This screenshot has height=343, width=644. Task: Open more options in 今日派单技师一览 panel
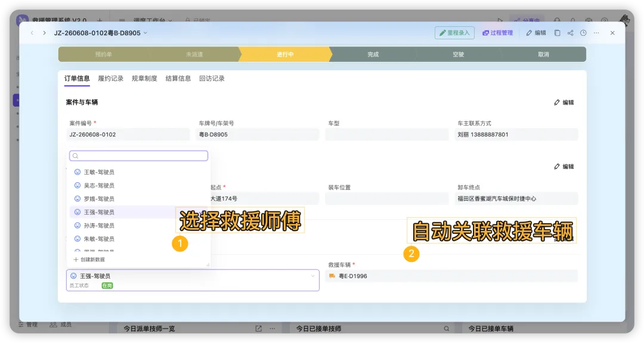coord(273,329)
